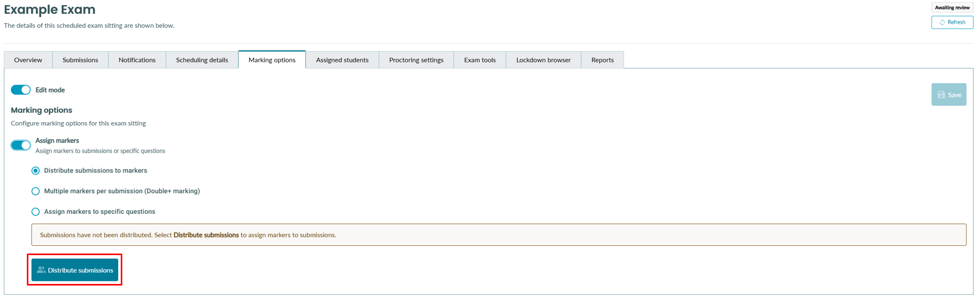Disable the Assign markers toggle

[x=21, y=145]
